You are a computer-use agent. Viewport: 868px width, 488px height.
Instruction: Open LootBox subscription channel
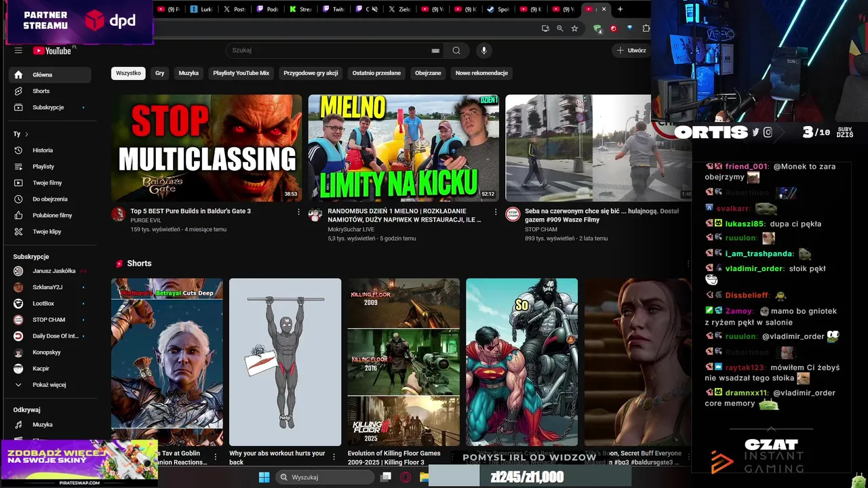pos(50,304)
